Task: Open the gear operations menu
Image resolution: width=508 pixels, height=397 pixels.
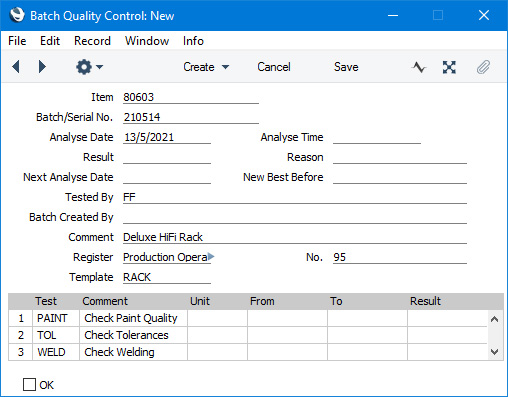Action: point(89,67)
